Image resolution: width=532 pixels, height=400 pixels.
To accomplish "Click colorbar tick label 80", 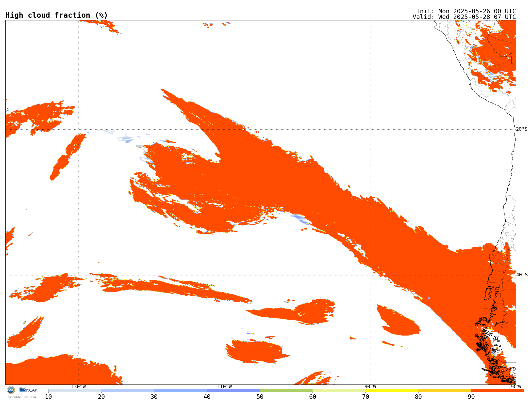I will pos(418,397).
